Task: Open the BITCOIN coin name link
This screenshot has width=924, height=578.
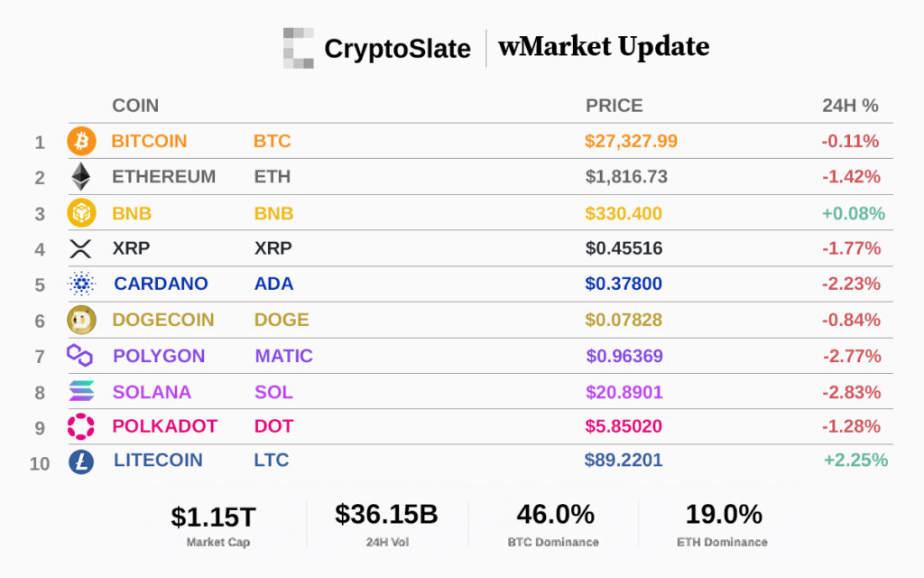Action: click(149, 142)
